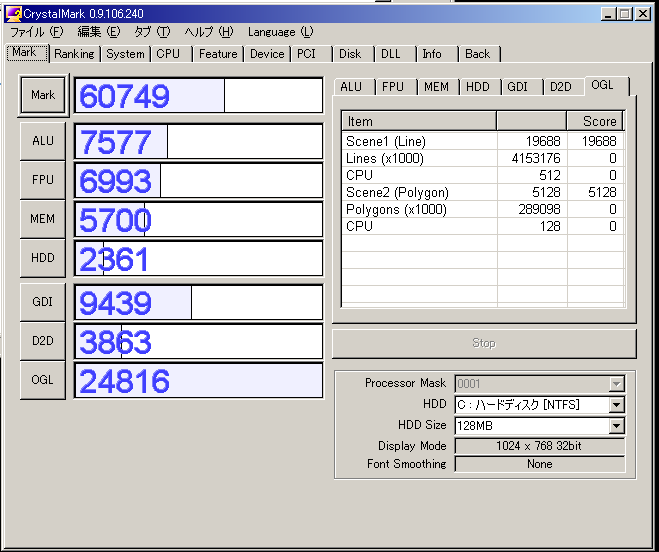Open the ヘルプ (H) menu
This screenshot has width=659, height=552.
(x=209, y=32)
